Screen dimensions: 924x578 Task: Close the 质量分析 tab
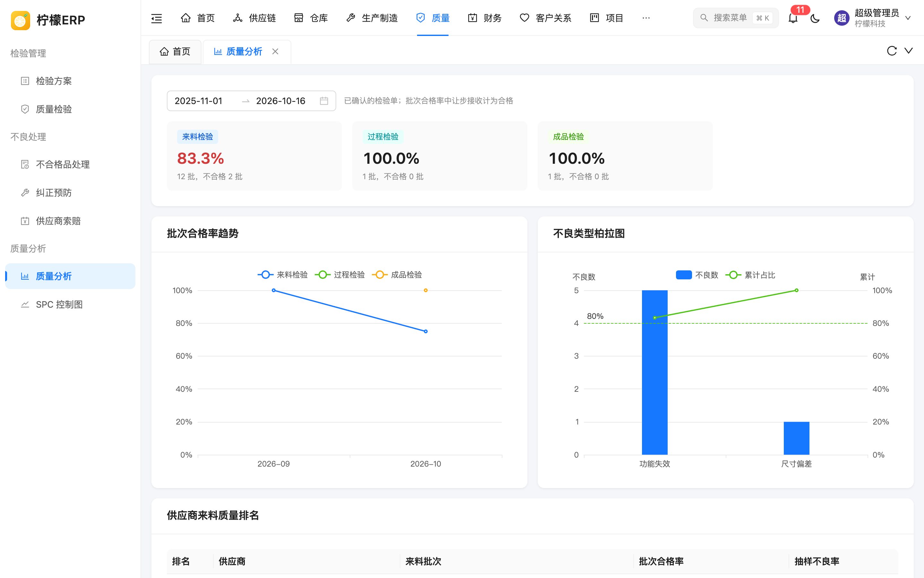pos(275,51)
